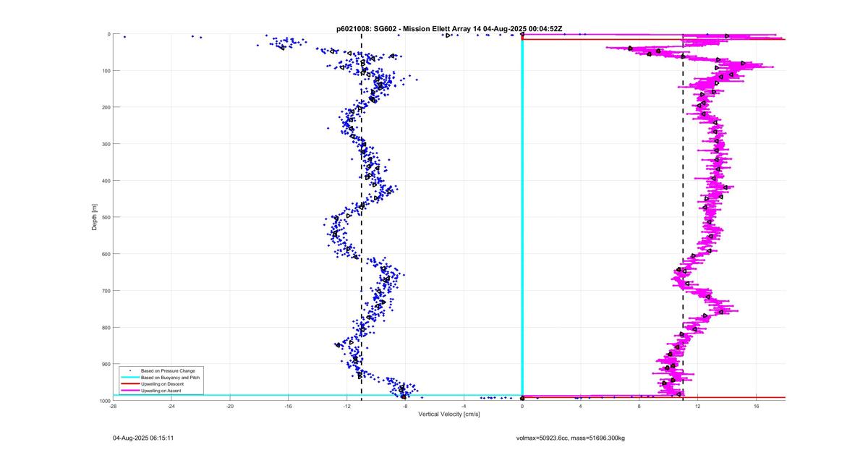Click depth-axis tick label '1000'
The width and height of the screenshot is (868, 450).
104,401
